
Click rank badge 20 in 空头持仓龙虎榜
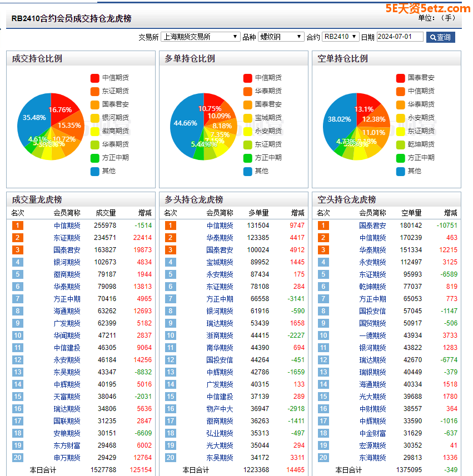tap(323, 458)
